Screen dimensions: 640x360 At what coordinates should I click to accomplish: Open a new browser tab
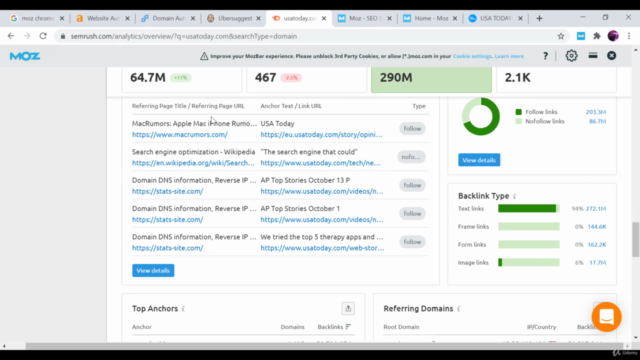coord(539,18)
